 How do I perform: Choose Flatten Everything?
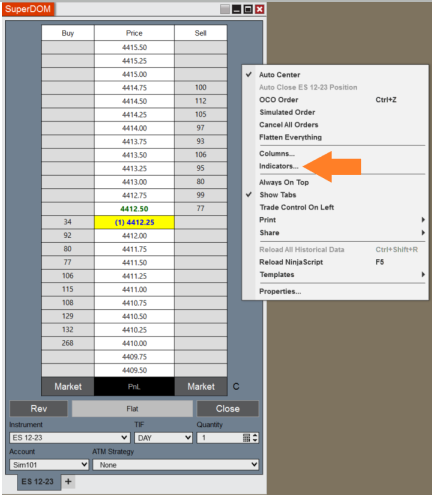point(335,137)
